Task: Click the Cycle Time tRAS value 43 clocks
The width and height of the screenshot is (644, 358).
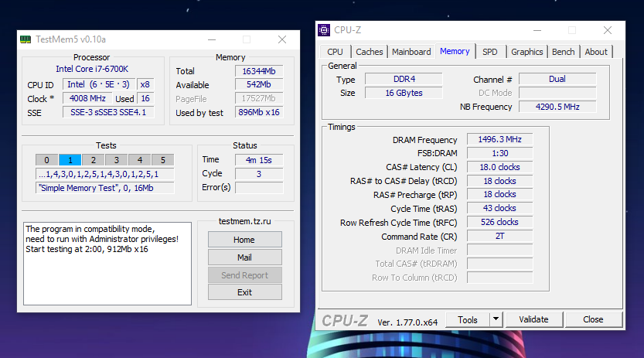Action: tap(500, 208)
